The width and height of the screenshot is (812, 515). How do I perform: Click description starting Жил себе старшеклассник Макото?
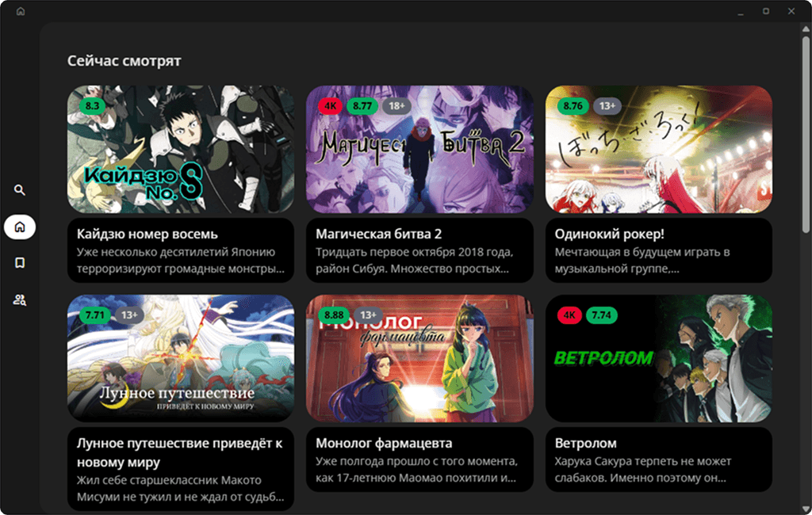(x=180, y=489)
